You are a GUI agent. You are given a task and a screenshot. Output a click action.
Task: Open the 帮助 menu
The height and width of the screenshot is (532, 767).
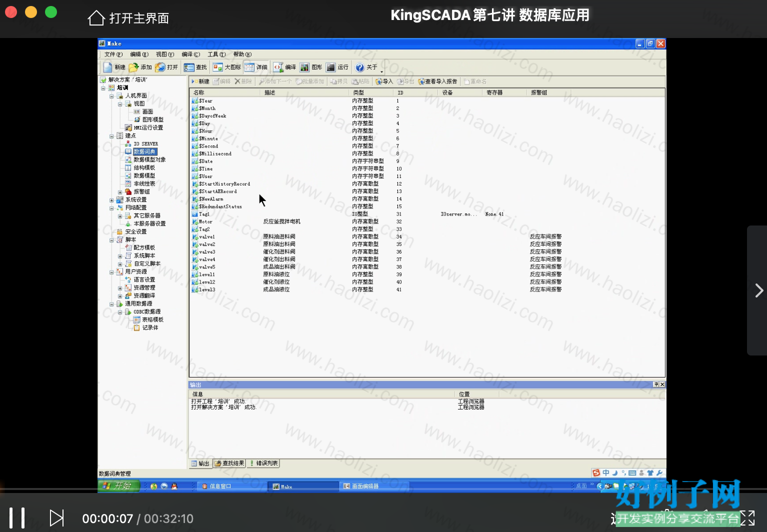(242, 54)
